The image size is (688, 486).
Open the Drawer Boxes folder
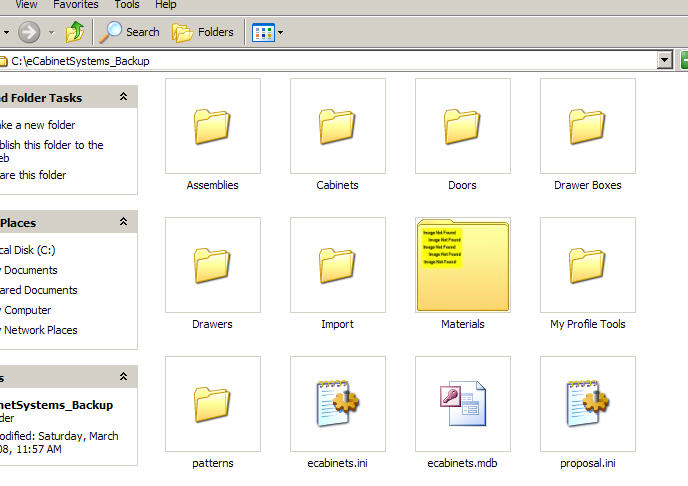click(588, 126)
